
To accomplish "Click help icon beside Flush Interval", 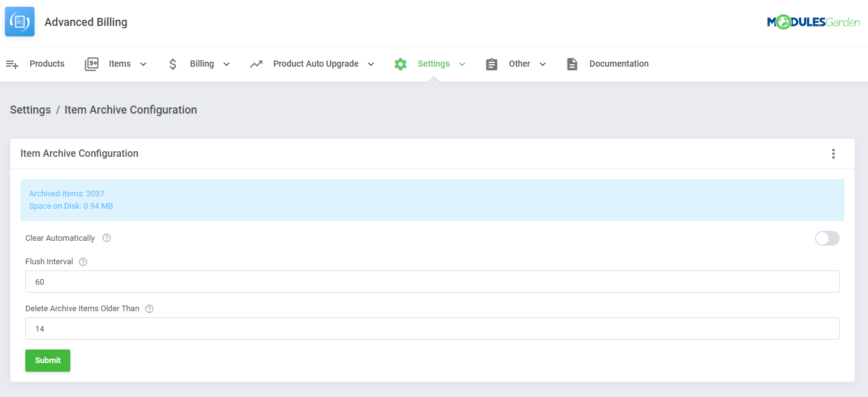I will tap(83, 262).
